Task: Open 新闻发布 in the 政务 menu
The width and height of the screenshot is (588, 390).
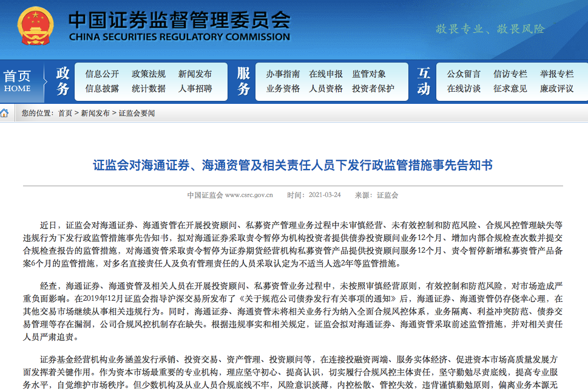Action: (x=195, y=74)
